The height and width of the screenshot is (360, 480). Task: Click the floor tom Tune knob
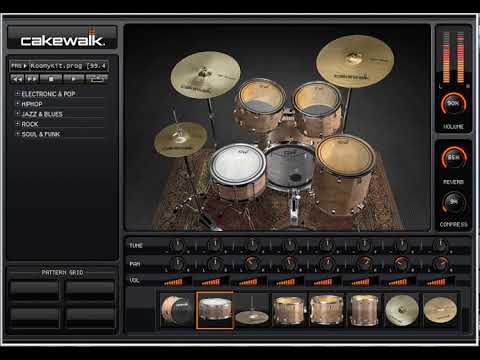365,246
